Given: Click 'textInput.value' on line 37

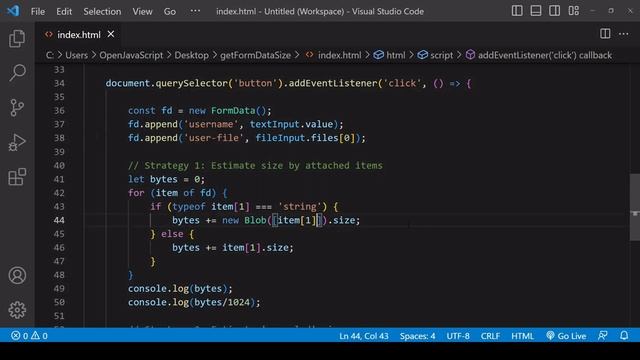Looking at the screenshot, I should click(x=291, y=124).
